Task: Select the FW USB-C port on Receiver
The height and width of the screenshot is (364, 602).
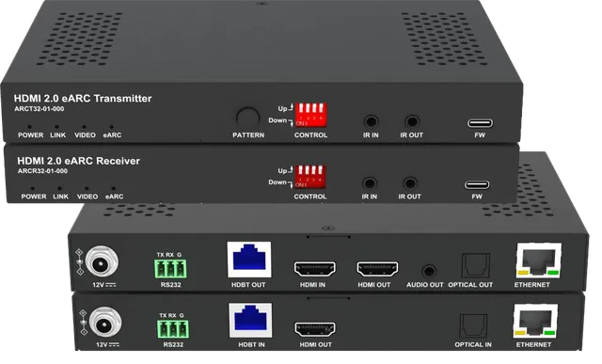Action: (477, 184)
